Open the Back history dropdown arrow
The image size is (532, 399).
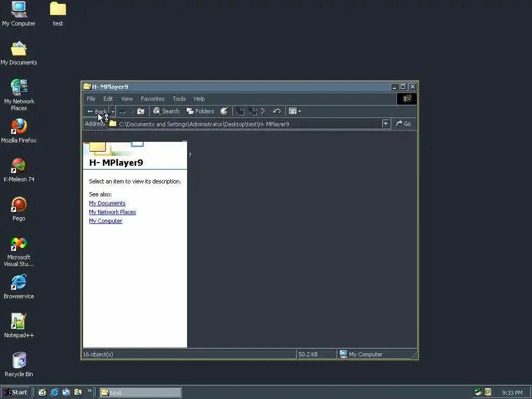coord(113,111)
